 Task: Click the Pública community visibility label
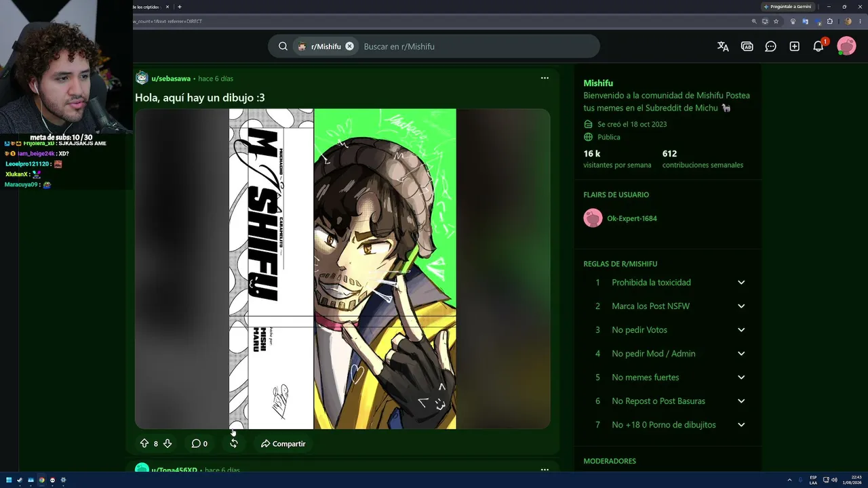point(609,137)
